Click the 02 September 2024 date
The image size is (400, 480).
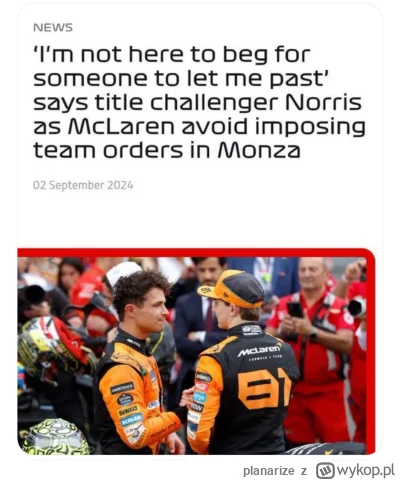[83, 185]
